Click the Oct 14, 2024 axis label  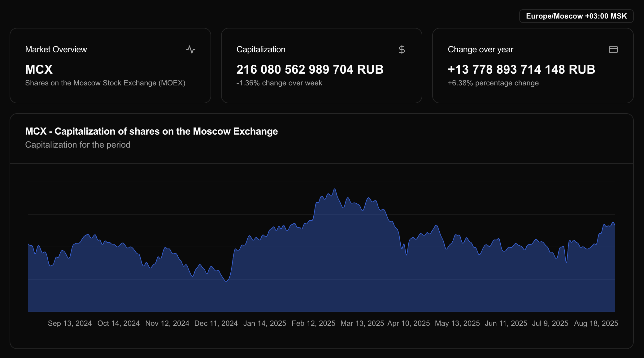click(x=119, y=323)
